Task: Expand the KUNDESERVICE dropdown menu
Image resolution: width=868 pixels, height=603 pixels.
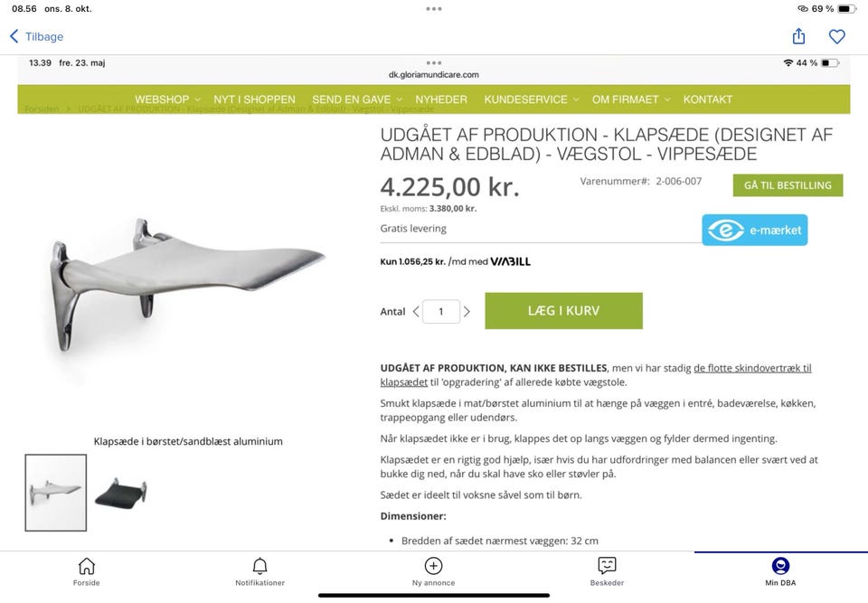Action: coord(532,99)
